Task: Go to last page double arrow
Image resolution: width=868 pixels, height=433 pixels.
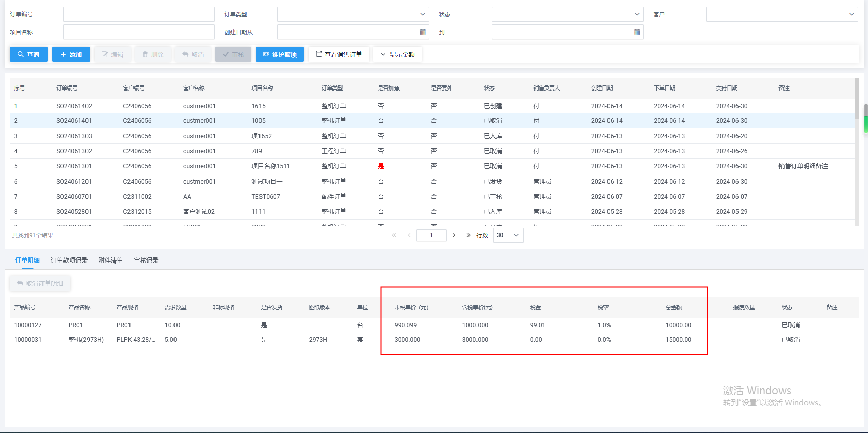Action: click(468, 235)
